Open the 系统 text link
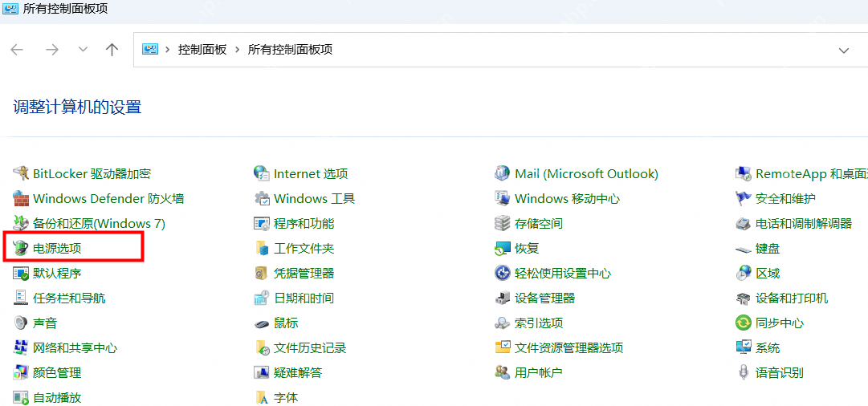This screenshot has height=406, width=868. click(x=768, y=348)
